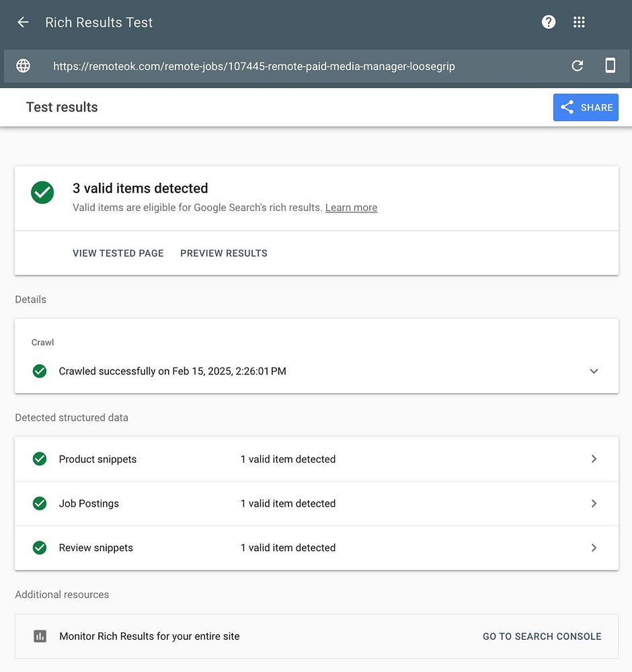
Task: Click green checkmark next to valid items
Action: (42, 193)
